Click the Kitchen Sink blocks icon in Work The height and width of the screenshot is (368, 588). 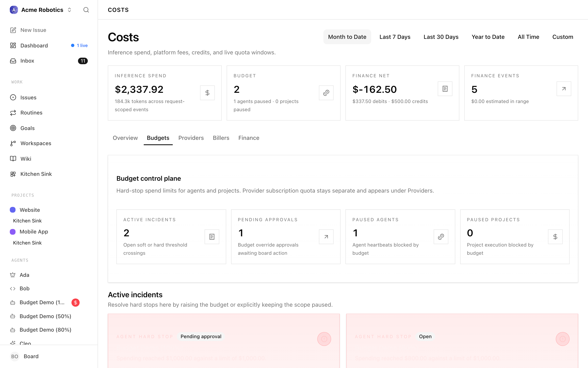click(x=13, y=174)
